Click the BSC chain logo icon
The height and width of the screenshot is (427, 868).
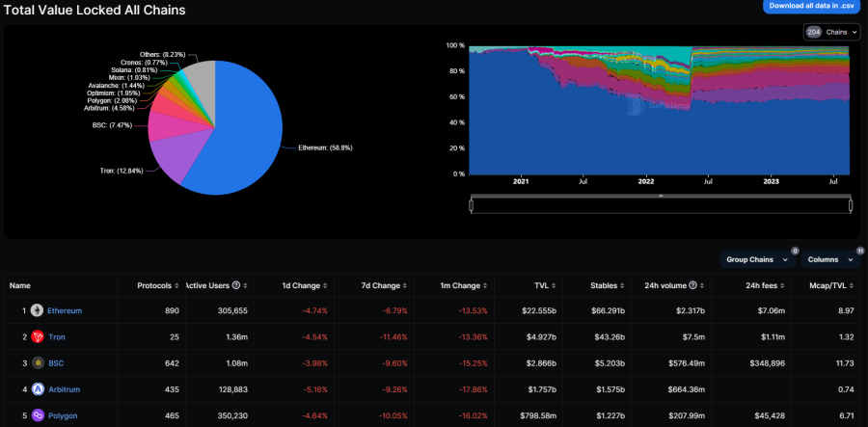tap(37, 362)
